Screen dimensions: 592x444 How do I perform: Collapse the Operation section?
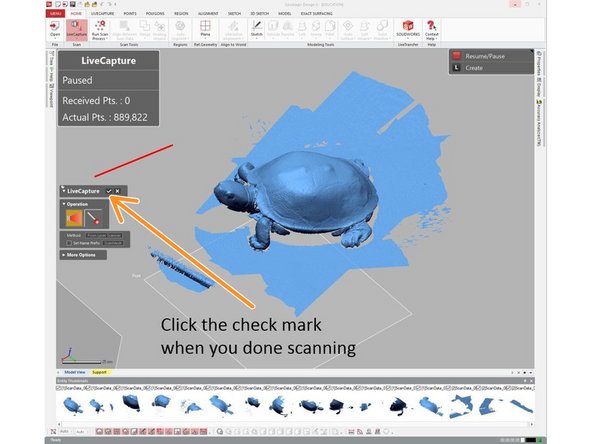tap(64, 204)
